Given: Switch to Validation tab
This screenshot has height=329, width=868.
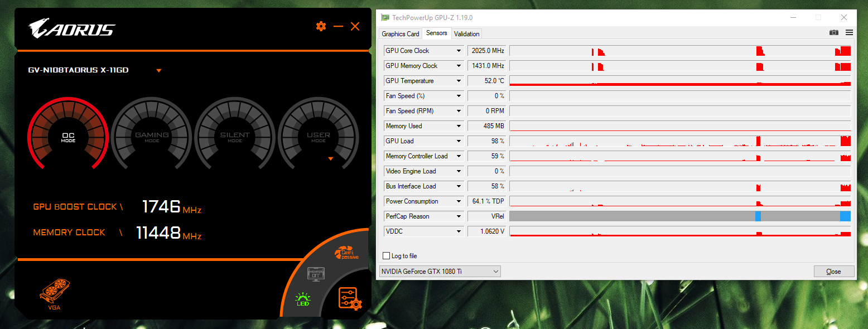Looking at the screenshot, I should coord(466,34).
